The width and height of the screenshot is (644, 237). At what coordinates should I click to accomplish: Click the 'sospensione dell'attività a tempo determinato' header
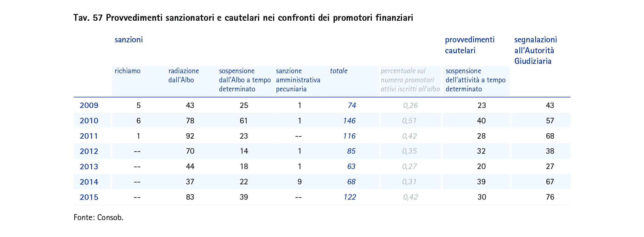[475, 80]
